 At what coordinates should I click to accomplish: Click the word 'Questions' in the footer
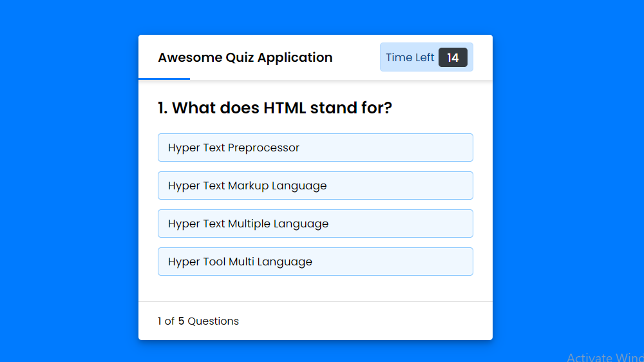tap(213, 321)
